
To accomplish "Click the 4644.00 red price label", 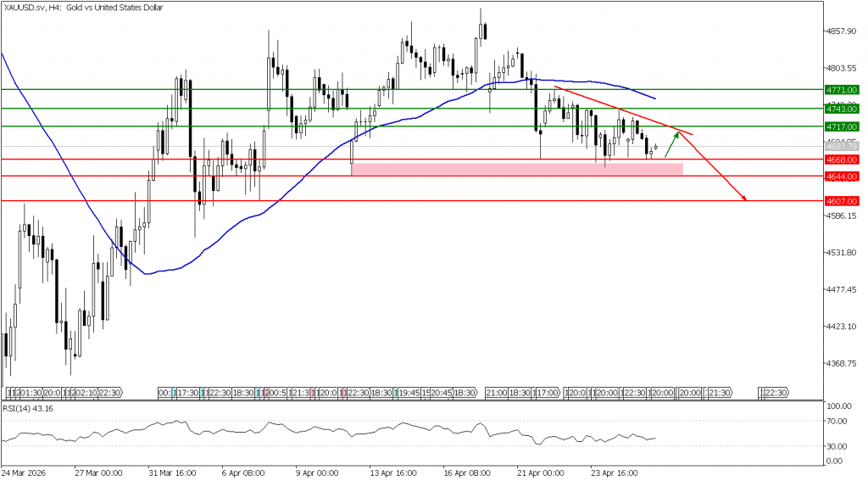I will click(x=842, y=176).
